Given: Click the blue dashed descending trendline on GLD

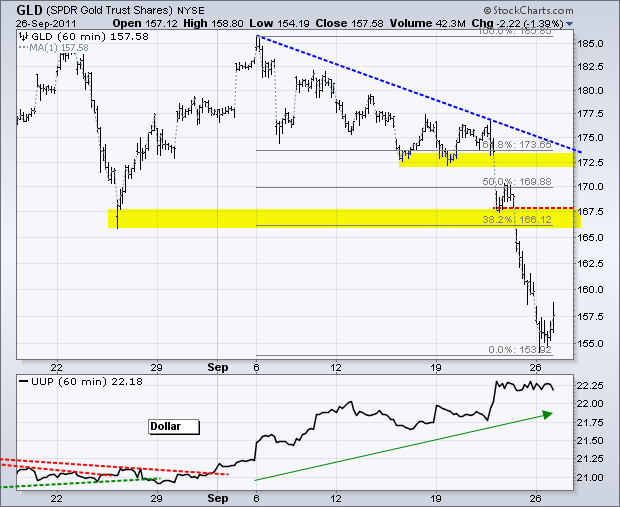Looking at the screenshot, I should point(419,94).
